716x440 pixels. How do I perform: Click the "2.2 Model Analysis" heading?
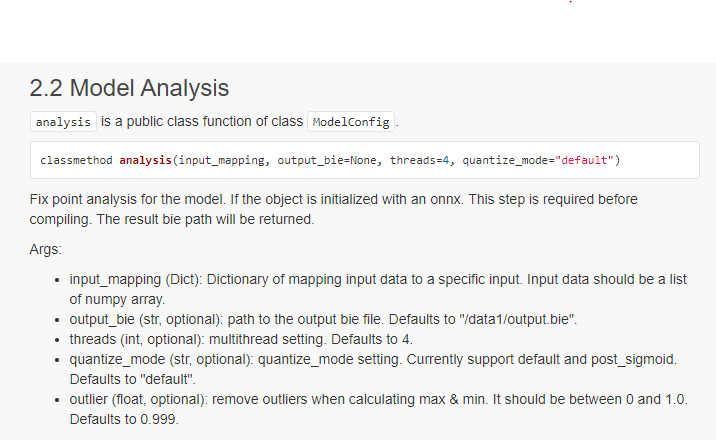point(129,88)
